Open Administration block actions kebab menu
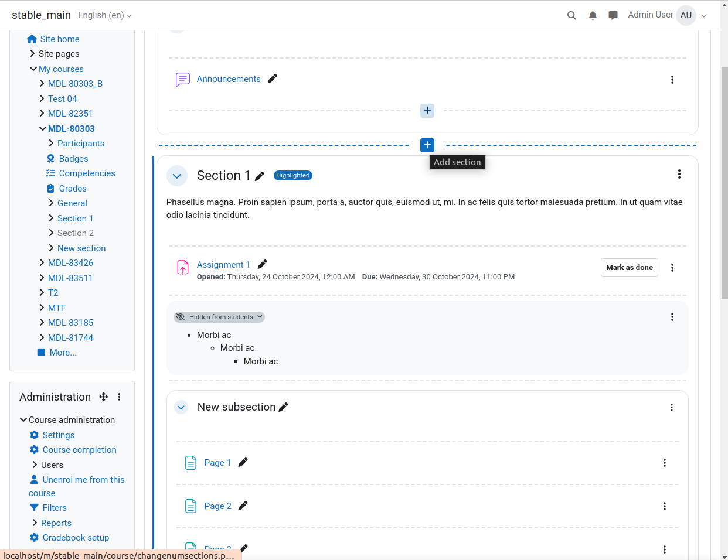728x560 pixels. tap(119, 397)
